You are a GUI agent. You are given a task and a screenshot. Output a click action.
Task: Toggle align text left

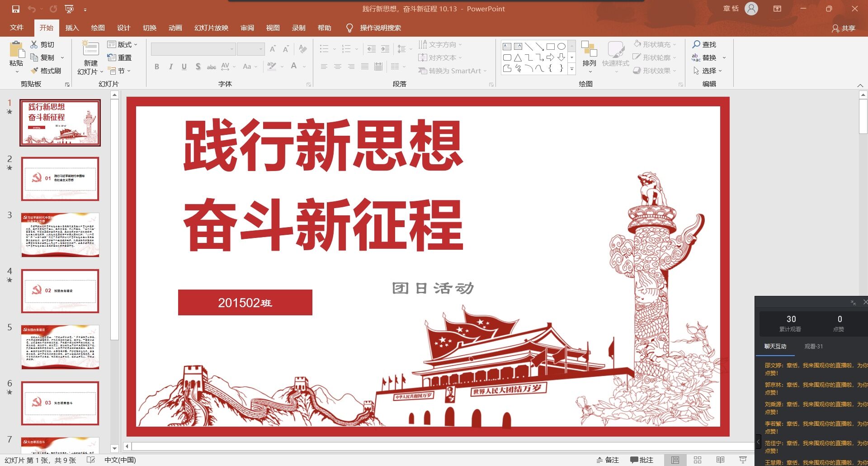tap(324, 67)
